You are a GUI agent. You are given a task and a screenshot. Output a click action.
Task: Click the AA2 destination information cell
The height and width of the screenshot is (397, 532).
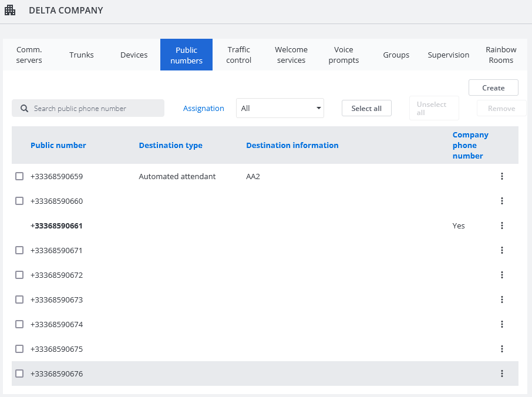253,176
